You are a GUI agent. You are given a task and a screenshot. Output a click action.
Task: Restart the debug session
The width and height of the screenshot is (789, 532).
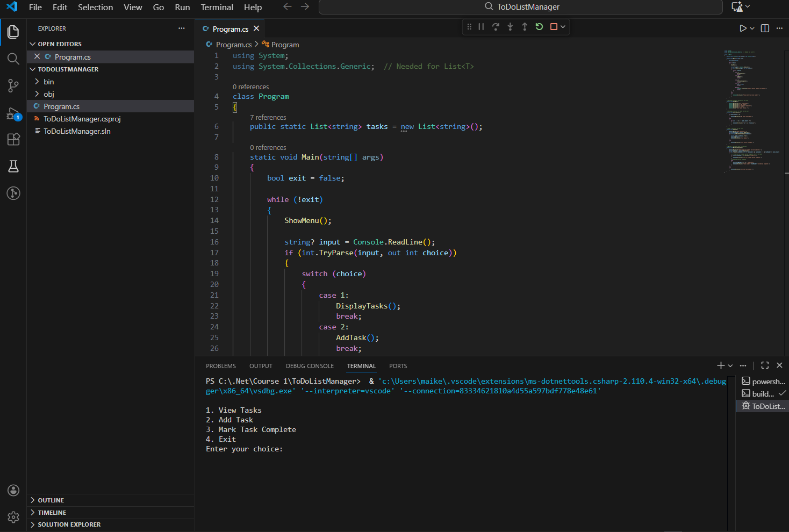coord(539,26)
